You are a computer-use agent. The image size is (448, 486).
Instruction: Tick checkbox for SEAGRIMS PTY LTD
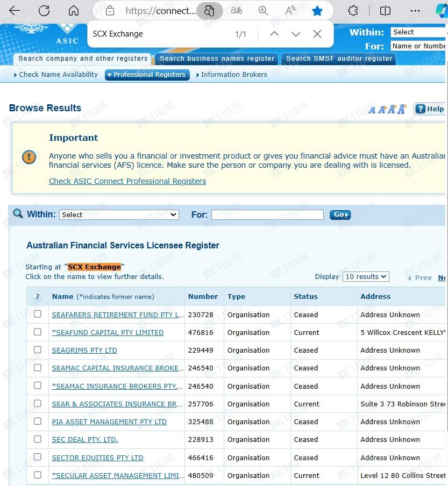38,349
